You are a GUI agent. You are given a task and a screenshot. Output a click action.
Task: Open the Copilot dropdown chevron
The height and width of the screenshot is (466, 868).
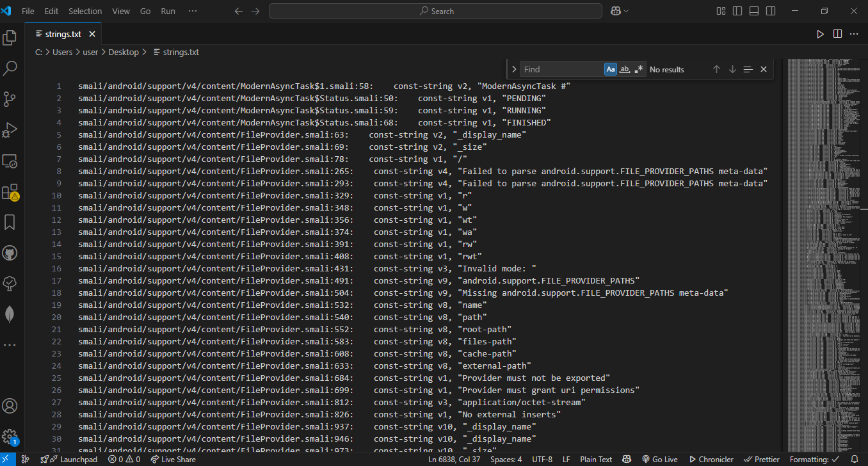pyautogui.click(x=626, y=11)
